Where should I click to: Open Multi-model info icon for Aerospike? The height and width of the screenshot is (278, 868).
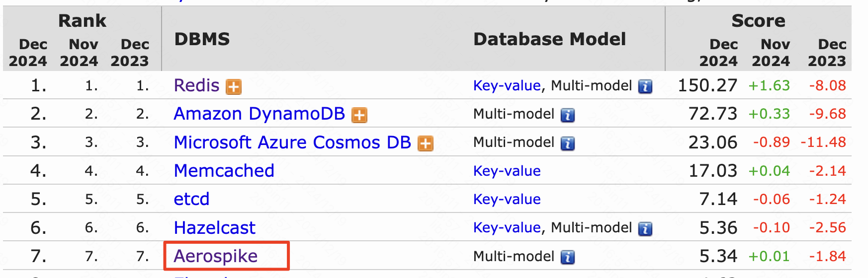(x=568, y=257)
